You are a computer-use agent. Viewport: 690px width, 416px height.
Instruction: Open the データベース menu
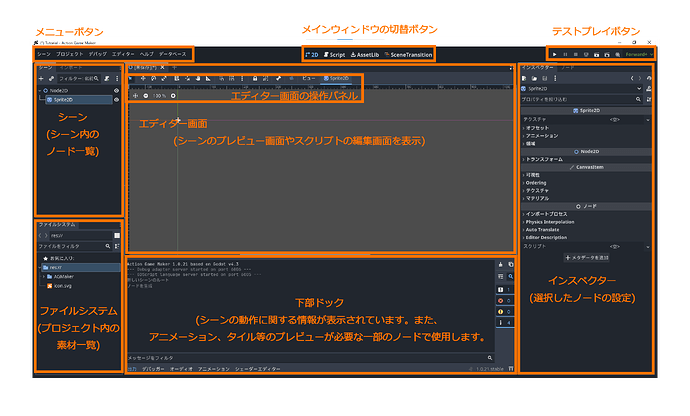coord(172,54)
